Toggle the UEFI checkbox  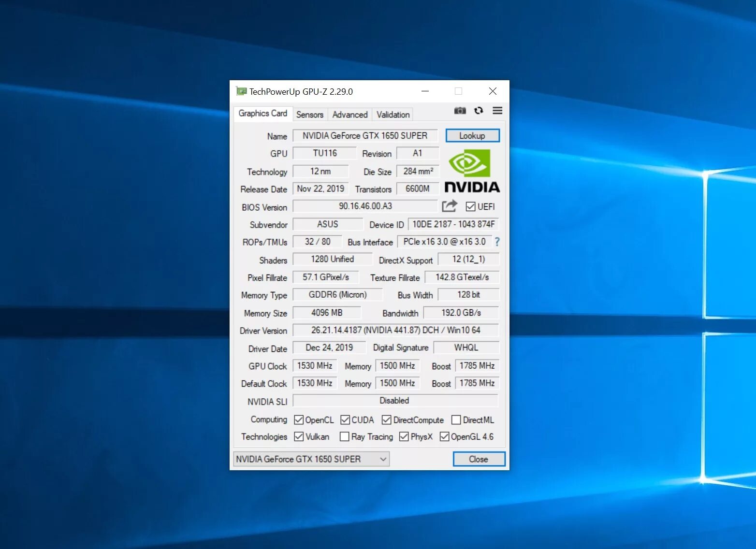pyautogui.click(x=470, y=207)
